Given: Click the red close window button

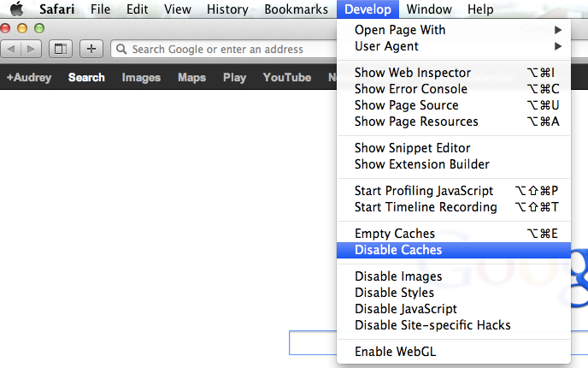Looking at the screenshot, I should (x=5, y=28).
